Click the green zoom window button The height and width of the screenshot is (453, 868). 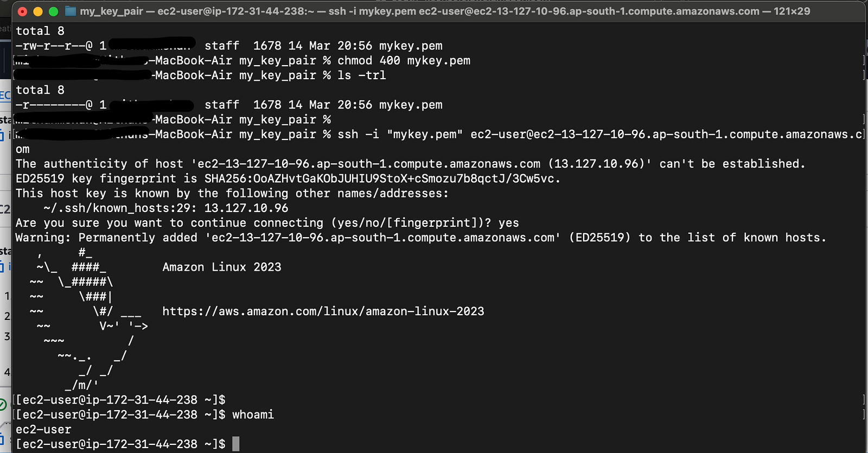coord(53,11)
